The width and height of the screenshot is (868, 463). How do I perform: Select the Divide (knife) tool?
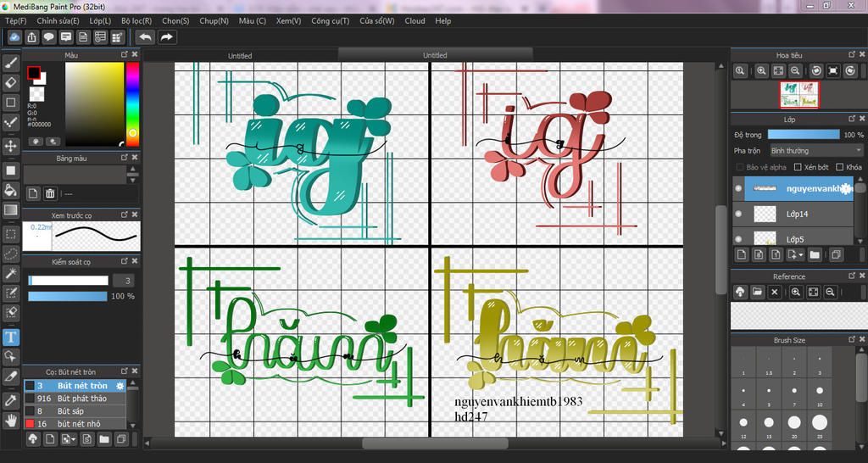point(10,377)
